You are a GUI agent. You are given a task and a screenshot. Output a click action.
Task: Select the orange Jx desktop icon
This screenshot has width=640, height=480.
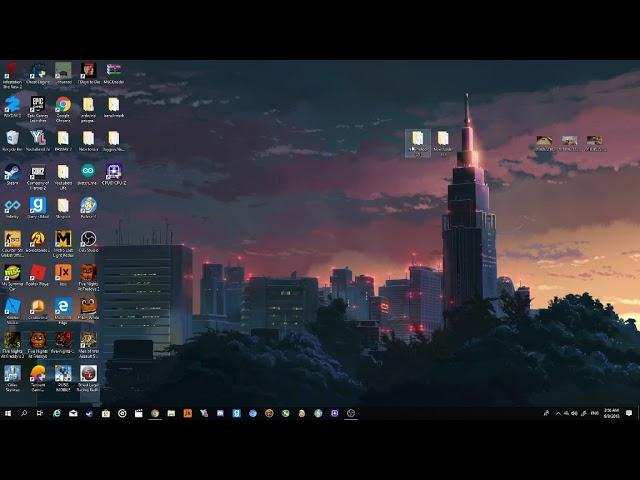(x=63, y=276)
